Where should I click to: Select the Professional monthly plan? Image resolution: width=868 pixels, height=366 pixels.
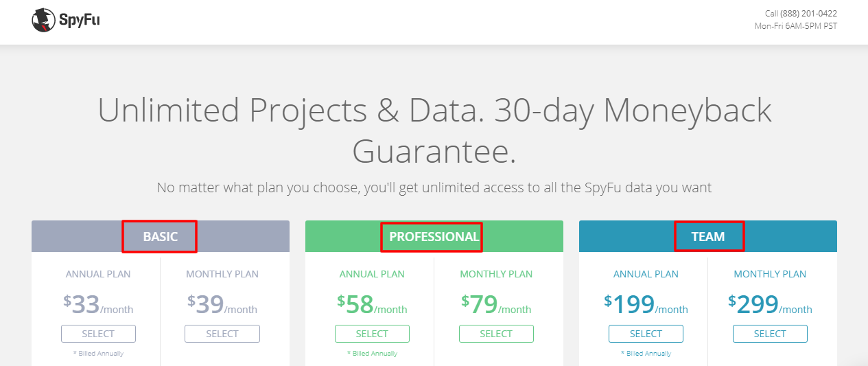(496, 334)
